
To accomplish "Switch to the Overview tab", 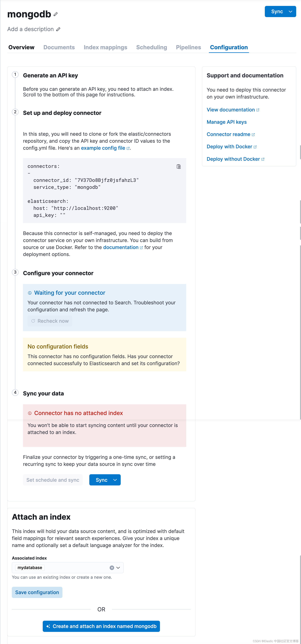I will click(x=21, y=47).
